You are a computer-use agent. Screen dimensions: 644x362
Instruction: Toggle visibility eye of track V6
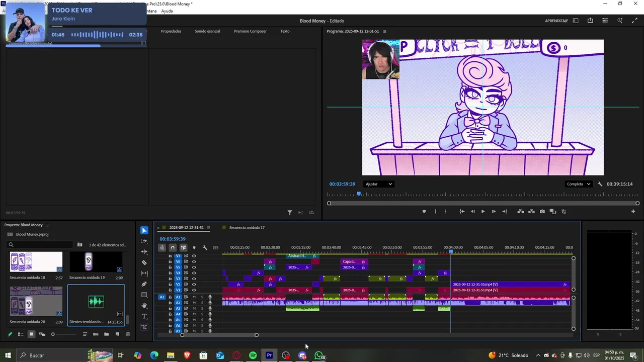(194, 261)
